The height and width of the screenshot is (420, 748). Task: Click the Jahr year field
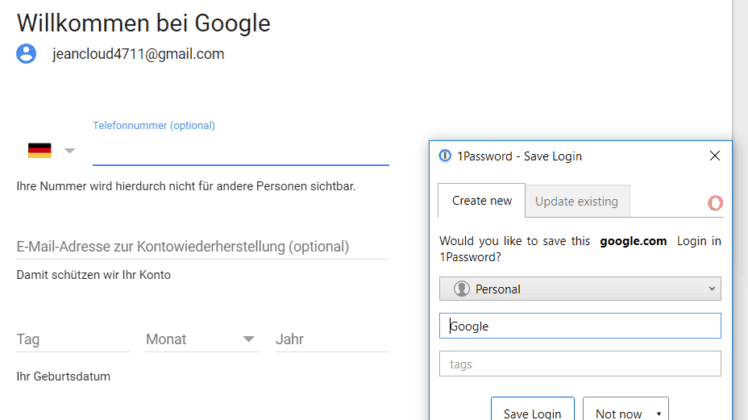(x=332, y=339)
